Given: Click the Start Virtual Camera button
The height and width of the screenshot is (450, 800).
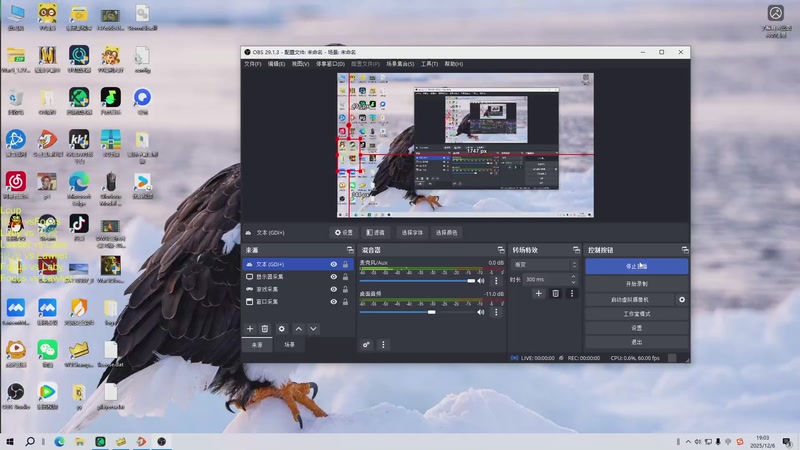Looking at the screenshot, I should (630, 299).
